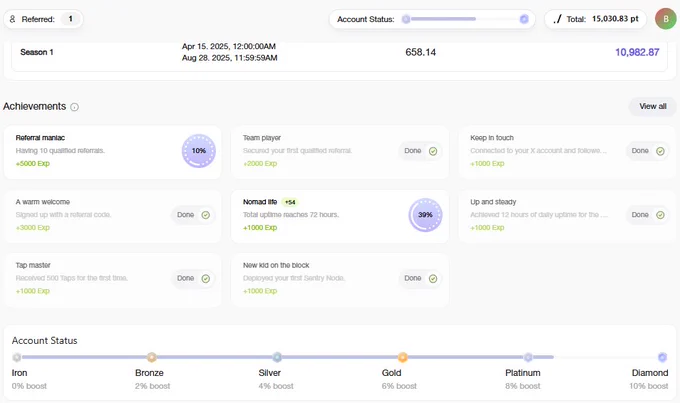Click New kid on the block checkmark
Image resolution: width=680 pixels, height=403 pixels.
coord(433,278)
